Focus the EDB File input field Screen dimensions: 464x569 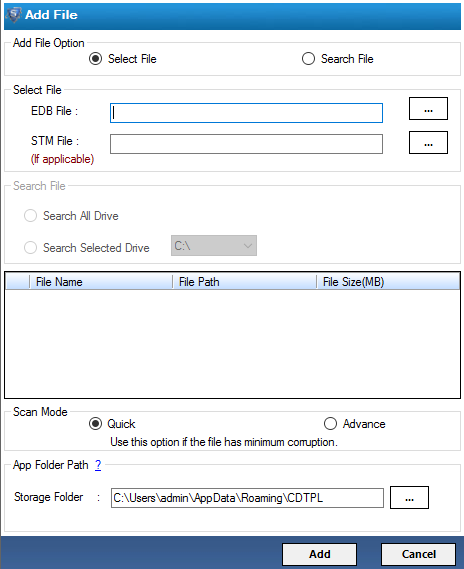(246, 113)
